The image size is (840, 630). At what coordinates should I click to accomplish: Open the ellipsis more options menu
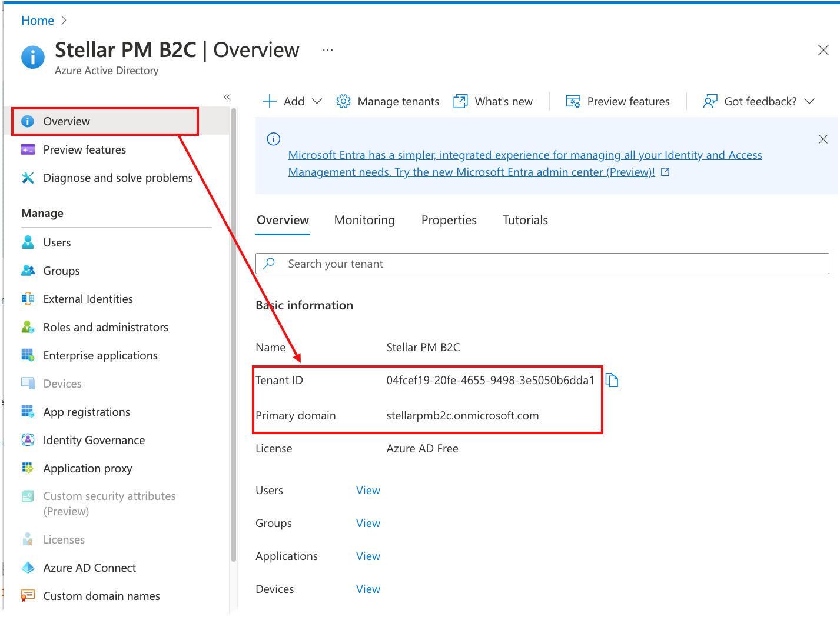click(x=328, y=51)
